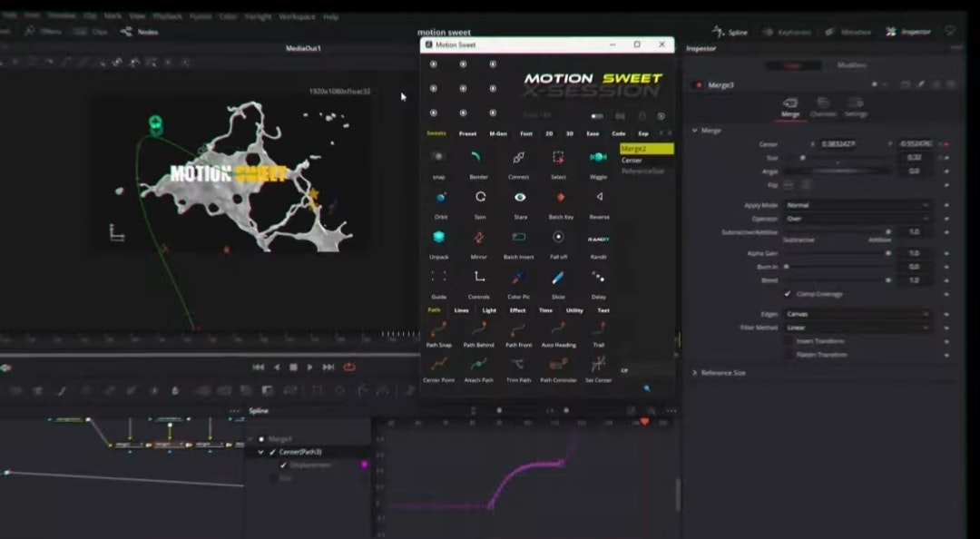This screenshot has width=980, height=539.
Task: Adjust the Size slider handle
Action: [802, 158]
